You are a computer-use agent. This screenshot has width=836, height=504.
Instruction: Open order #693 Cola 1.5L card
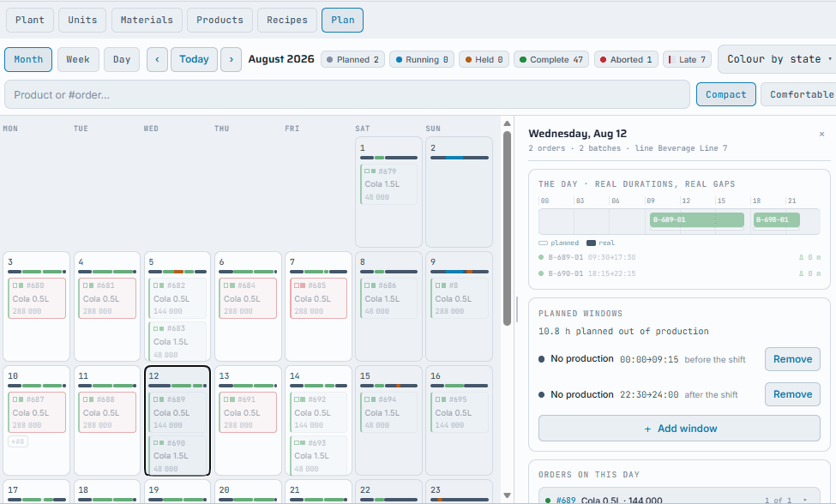tap(318, 455)
